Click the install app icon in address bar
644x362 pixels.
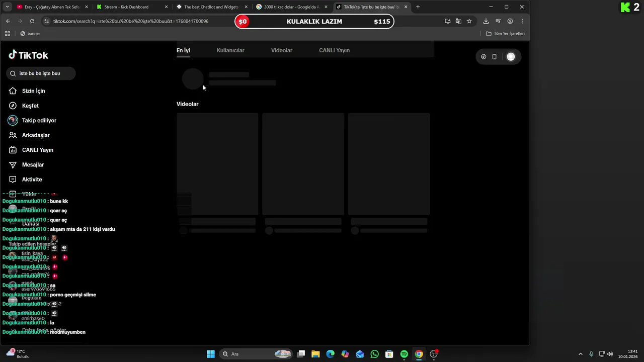[x=448, y=21]
